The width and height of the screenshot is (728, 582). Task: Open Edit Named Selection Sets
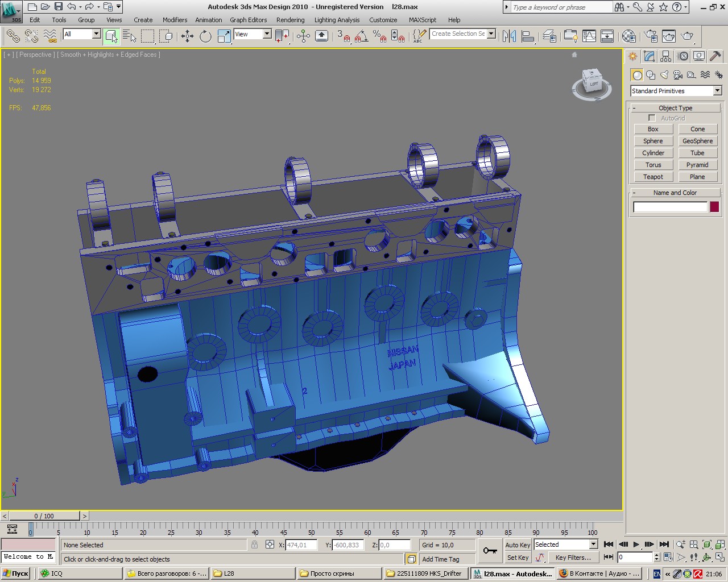(419, 36)
